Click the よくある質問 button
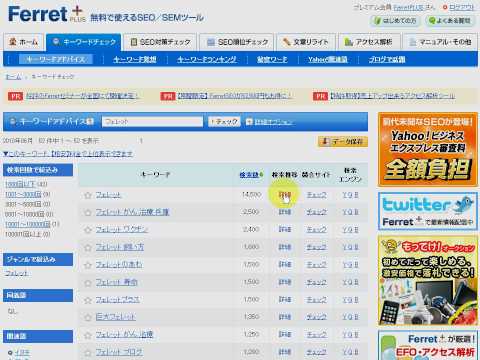Viewport: 480px width, 360px height. tap(450, 21)
